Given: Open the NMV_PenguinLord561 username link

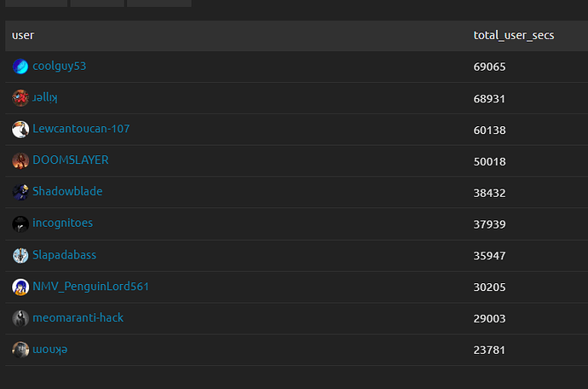Looking at the screenshot, I should click(x=90, y=287).
